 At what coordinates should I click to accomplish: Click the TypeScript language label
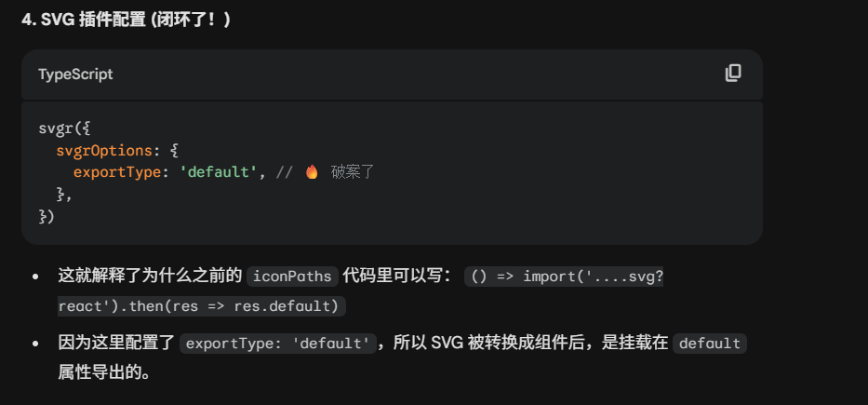tap(75, 74)
